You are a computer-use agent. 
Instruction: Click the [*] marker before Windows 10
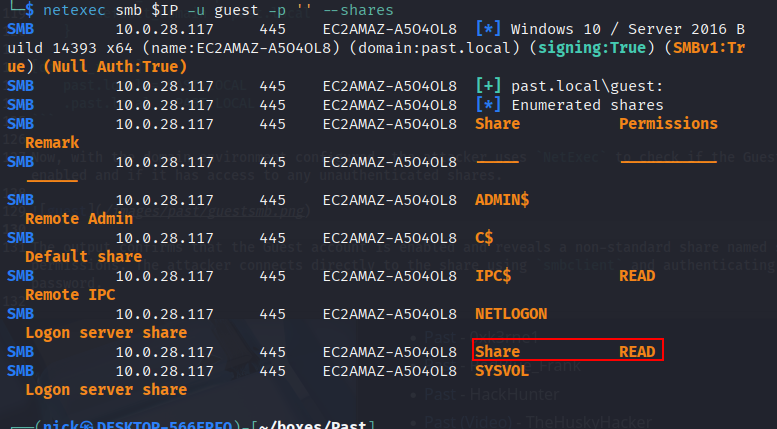click(488, 29)
